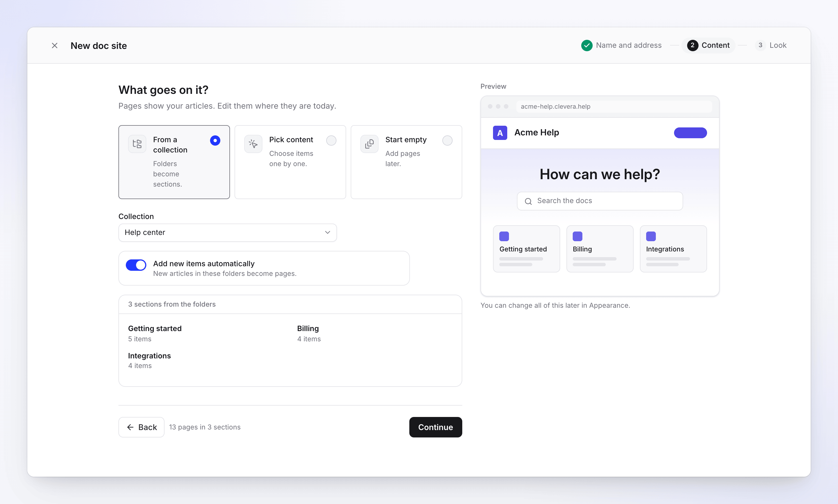Click the acme-help.clevera.help address bar

614,107
